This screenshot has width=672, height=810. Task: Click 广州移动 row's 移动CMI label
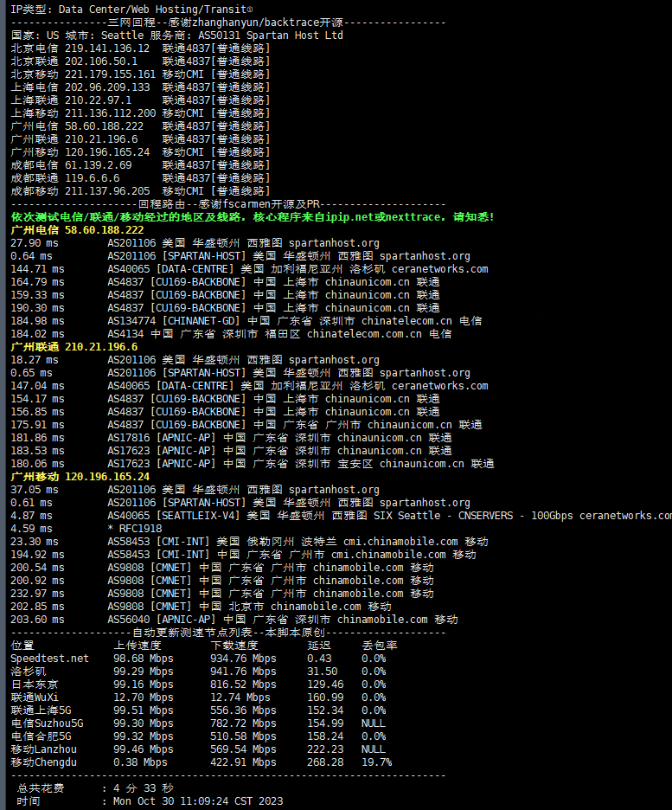point(183,152)
